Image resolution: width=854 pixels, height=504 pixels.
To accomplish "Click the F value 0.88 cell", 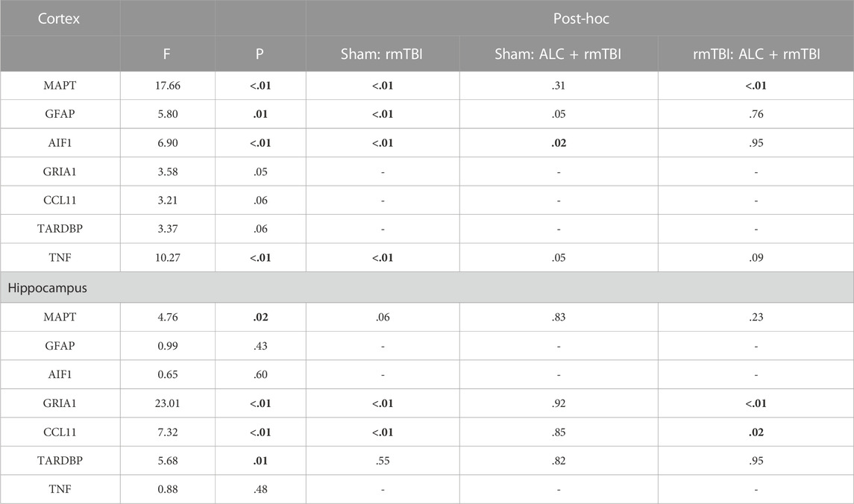I will pos(168,489).
